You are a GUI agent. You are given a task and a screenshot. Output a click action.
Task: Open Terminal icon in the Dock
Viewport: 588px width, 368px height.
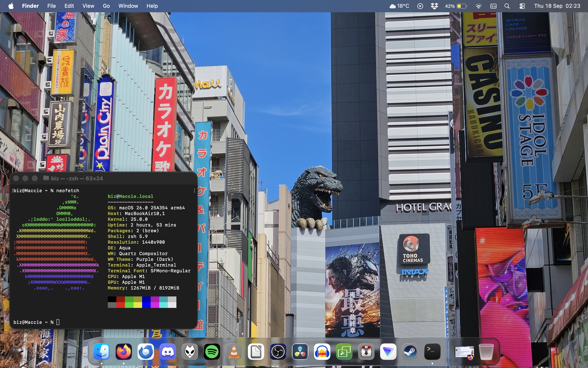pyautogui.click(x=432, y=351)
